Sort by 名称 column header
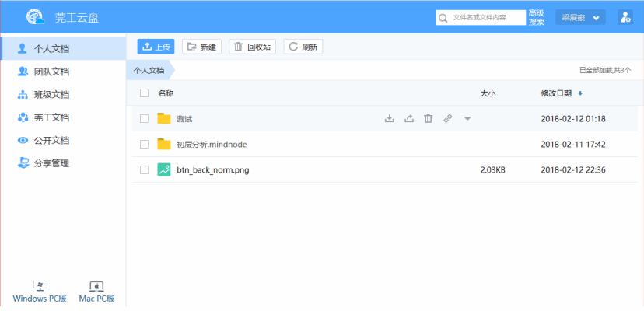 [x=166, y=93]
